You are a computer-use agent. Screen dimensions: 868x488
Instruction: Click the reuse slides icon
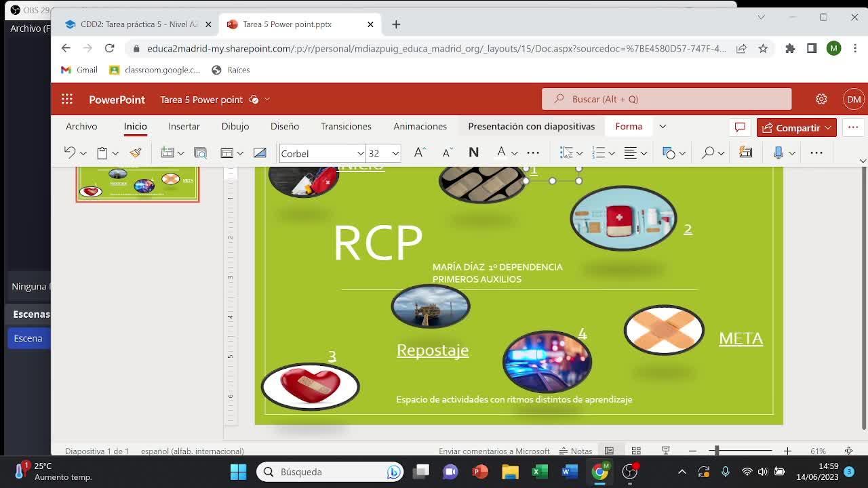coord(200,152)
